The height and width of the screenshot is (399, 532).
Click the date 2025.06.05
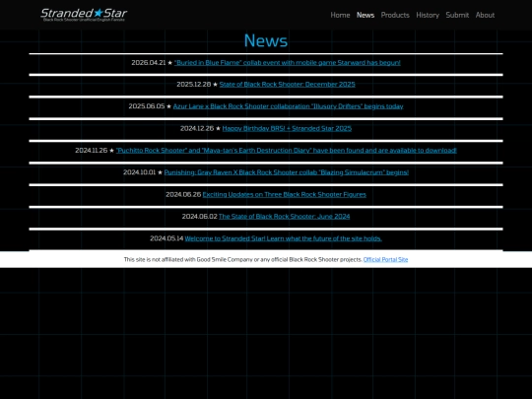coord(147,106)
